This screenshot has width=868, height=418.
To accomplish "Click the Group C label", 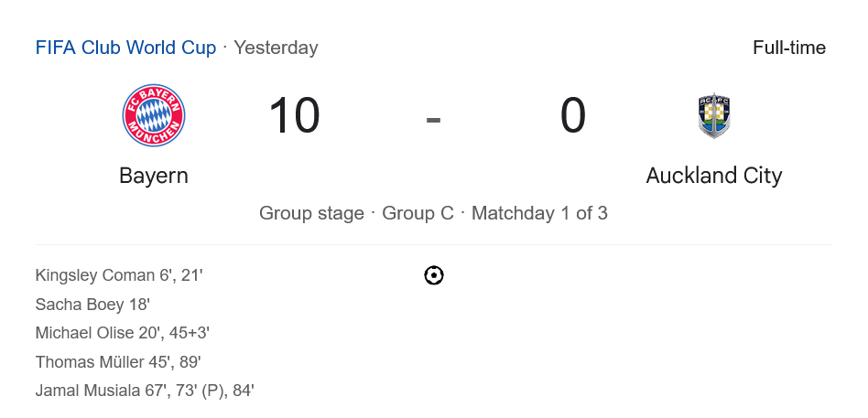I will 418,213.
